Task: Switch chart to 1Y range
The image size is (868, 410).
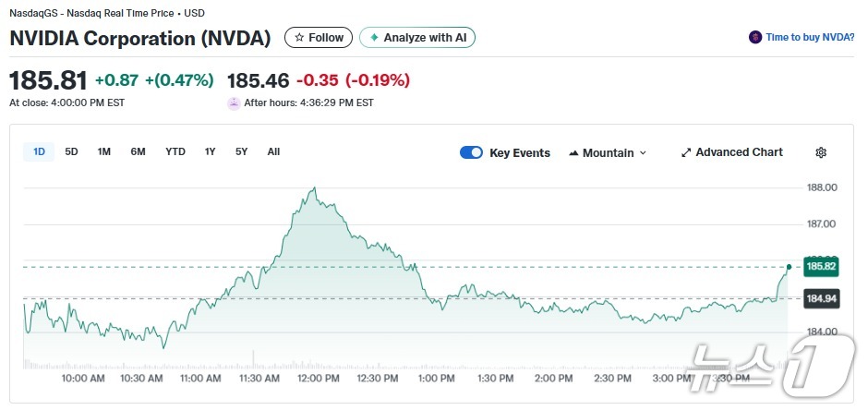Action: tap(211, 151)
